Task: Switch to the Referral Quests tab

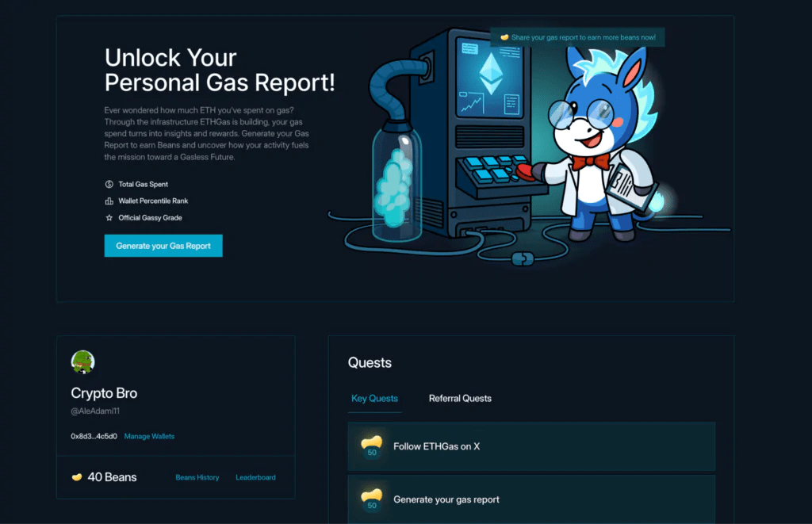Action: coord(460,398)
